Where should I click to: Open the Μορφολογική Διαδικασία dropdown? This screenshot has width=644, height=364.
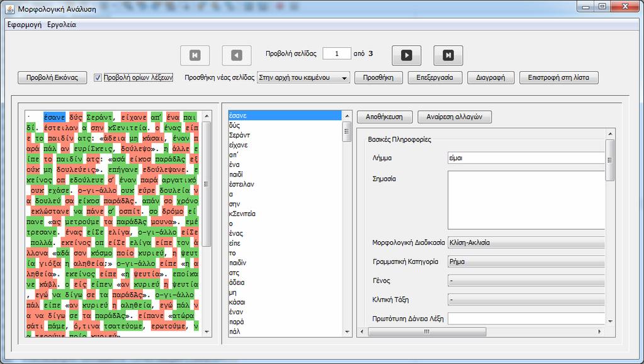(526, 242)
